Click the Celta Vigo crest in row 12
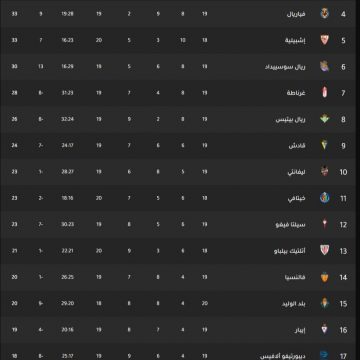Viewport: 360px width, 360px height. pos(324,224)
